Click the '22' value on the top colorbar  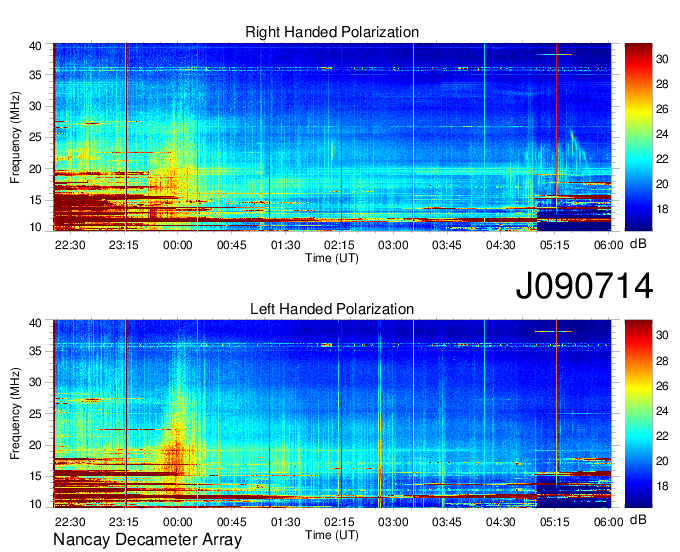[662, 159]
